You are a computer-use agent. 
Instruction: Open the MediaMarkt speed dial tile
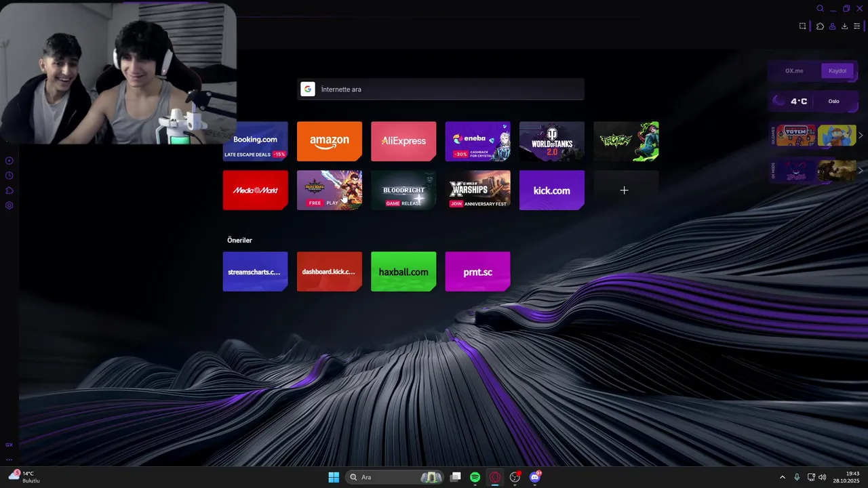pyautogui.click(x=255, y=190)
